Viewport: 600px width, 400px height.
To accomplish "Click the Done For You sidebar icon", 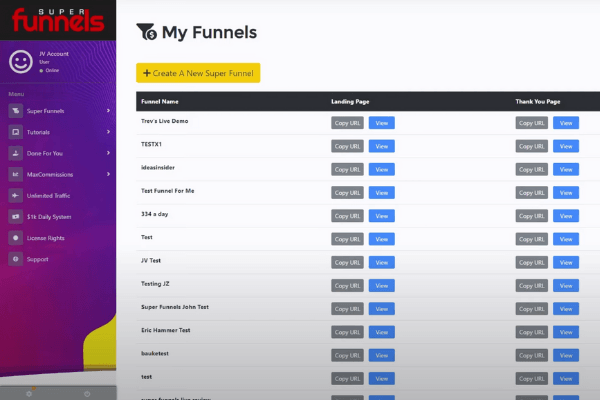I will (16, 153).
